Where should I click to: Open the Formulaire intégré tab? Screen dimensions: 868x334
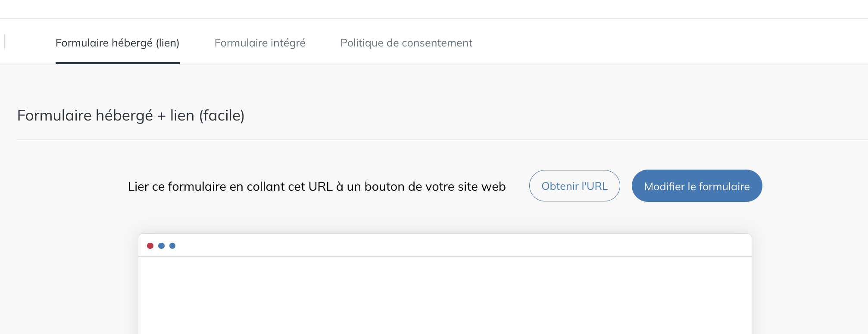pos(260,43)
